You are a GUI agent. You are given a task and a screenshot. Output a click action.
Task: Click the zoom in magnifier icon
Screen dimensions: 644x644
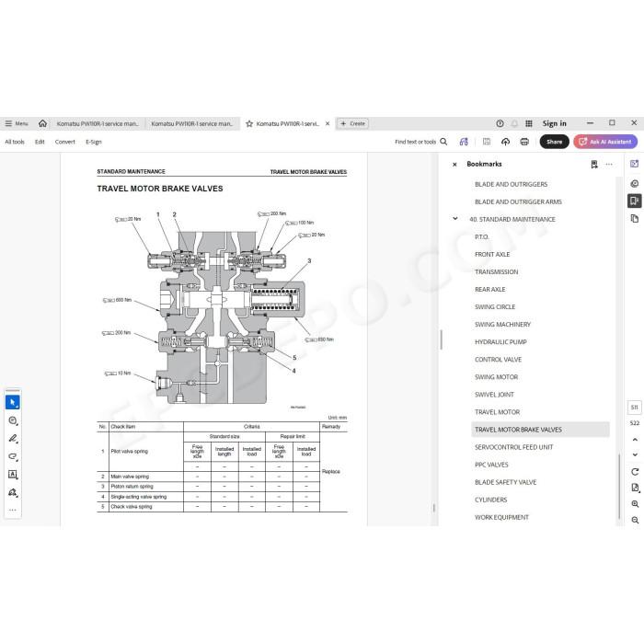click(x=635, y=504)
